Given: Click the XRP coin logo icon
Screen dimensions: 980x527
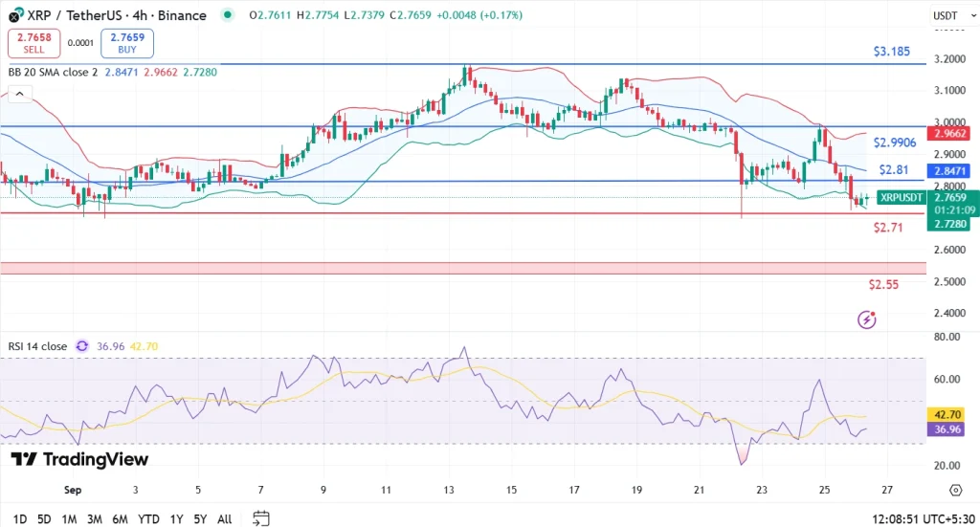Looking at the screenshot, I should pyautogui.click(x=15, y=16).
